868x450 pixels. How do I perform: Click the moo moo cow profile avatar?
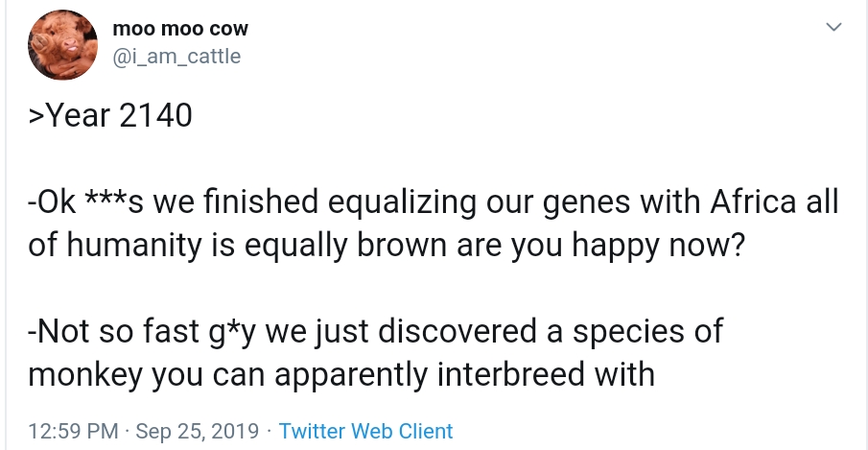click(62, 47)
